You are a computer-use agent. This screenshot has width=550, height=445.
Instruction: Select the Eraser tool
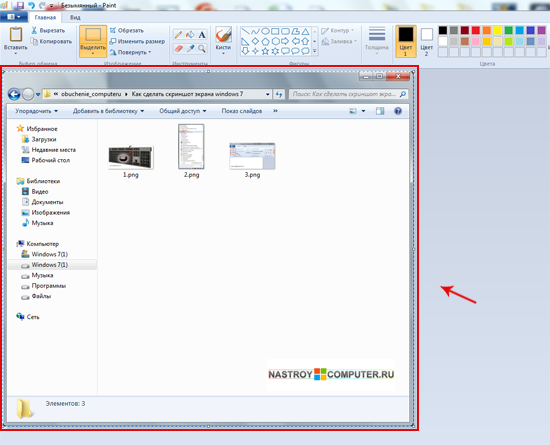pos(178,48)
